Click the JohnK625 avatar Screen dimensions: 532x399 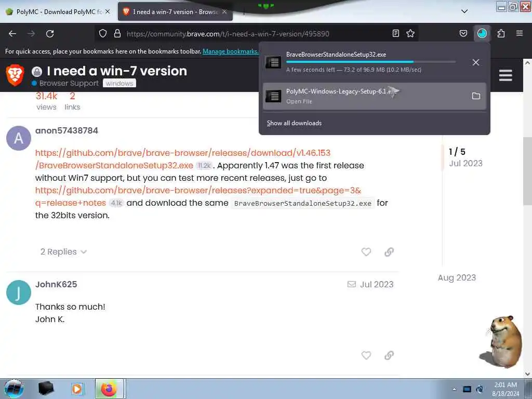(19, 292)
